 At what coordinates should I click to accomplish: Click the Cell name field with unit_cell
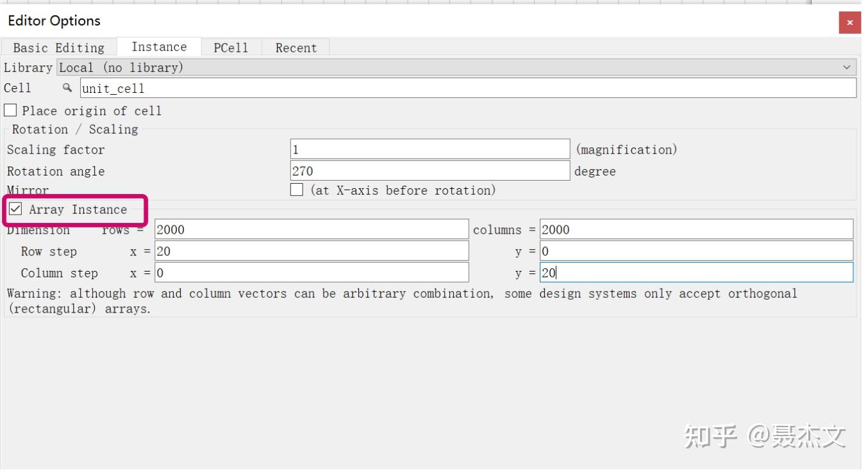point(468,88)
